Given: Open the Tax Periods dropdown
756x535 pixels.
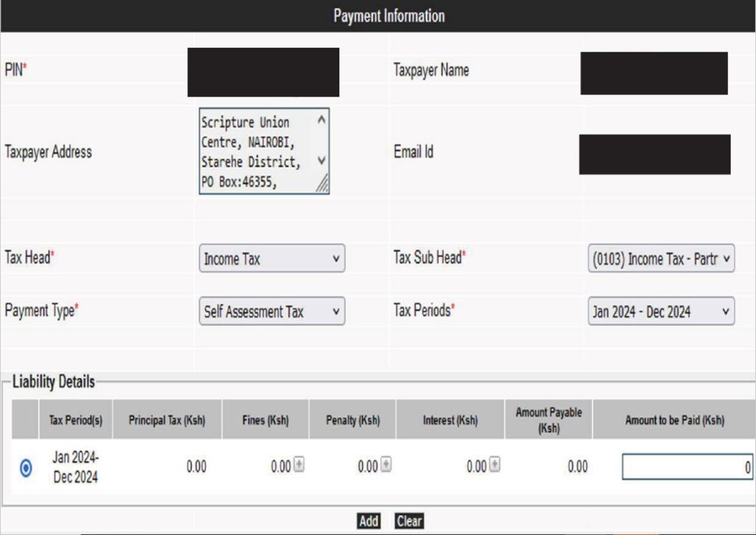Looking at the screenshot, I should (x=661, y=311).
